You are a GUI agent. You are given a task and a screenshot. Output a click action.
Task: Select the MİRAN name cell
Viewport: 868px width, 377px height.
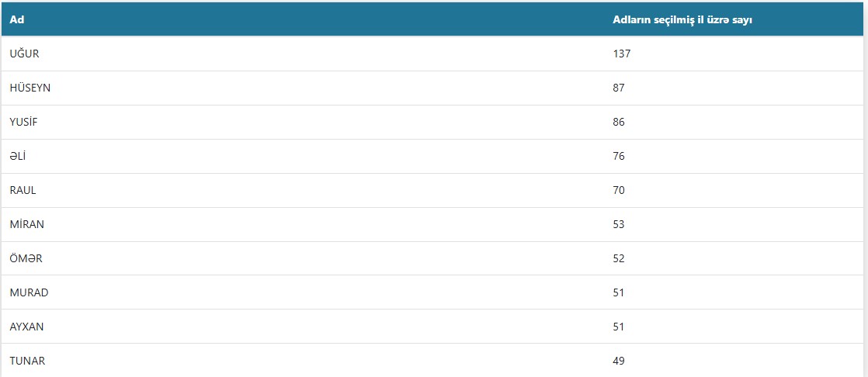click(x=26, y=224)
